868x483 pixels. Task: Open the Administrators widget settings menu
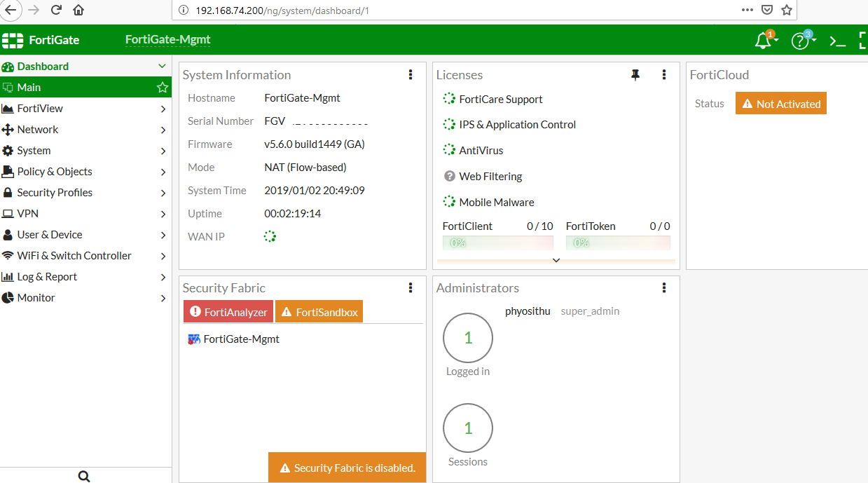663,287
